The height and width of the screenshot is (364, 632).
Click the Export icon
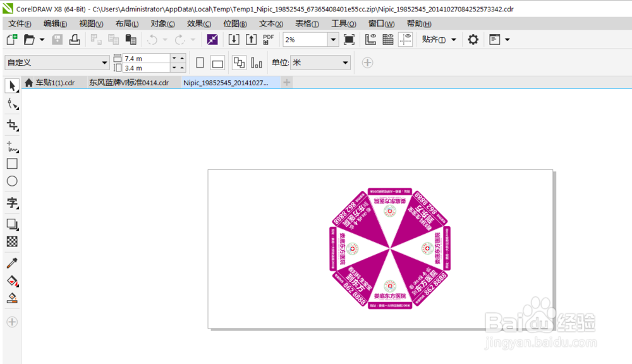[251, 40]
